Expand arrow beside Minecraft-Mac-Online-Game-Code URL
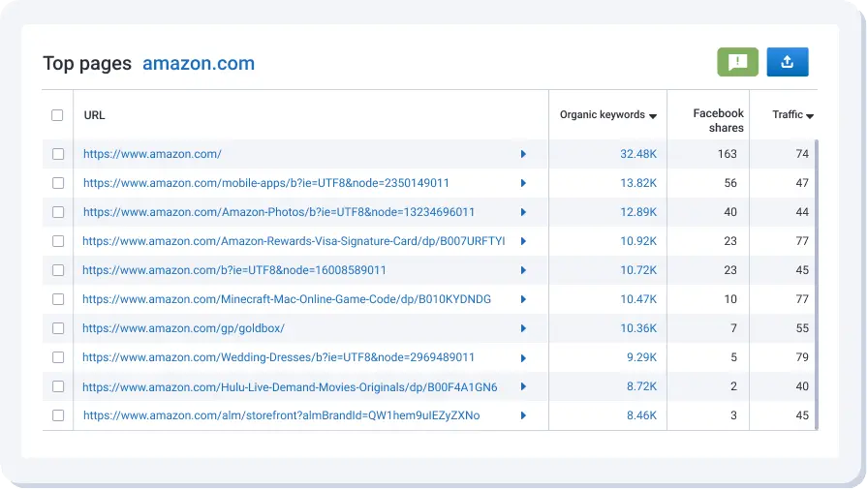868x490 pixels. tap(523, 299)
